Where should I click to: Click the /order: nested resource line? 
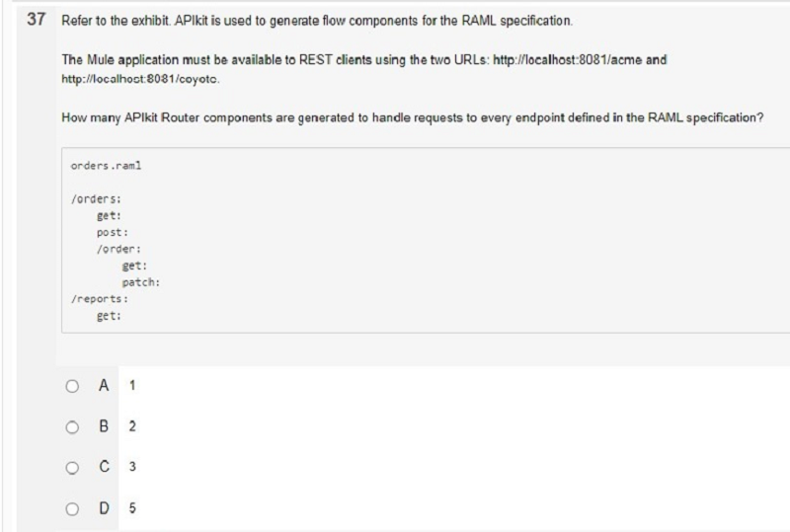click(x=118, y=249)
